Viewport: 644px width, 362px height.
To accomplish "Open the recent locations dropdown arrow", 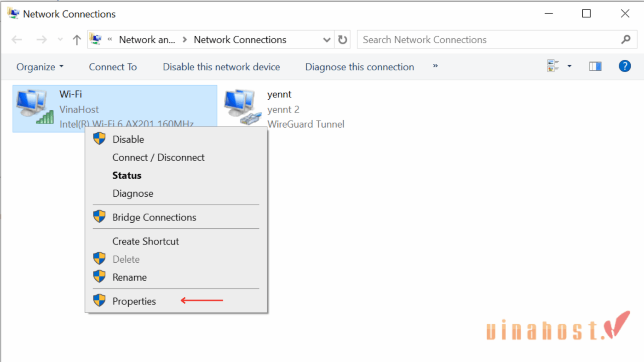I will (60, 40).
